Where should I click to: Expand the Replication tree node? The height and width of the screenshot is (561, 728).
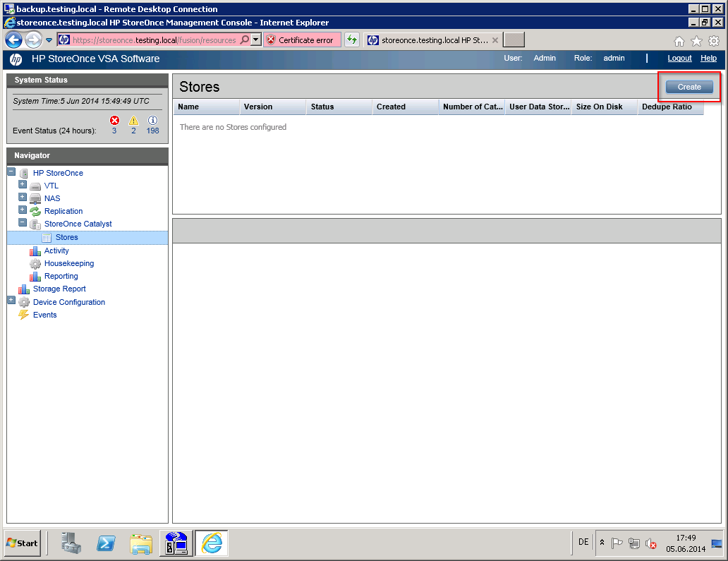(23, 210)
